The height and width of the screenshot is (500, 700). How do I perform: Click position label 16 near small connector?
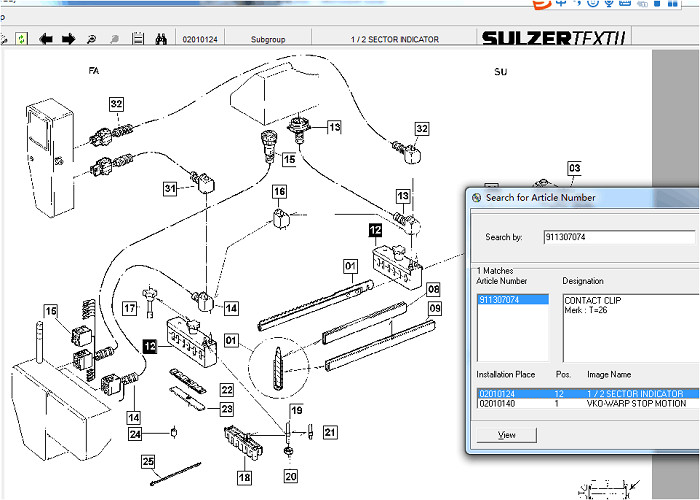[279, 192]
